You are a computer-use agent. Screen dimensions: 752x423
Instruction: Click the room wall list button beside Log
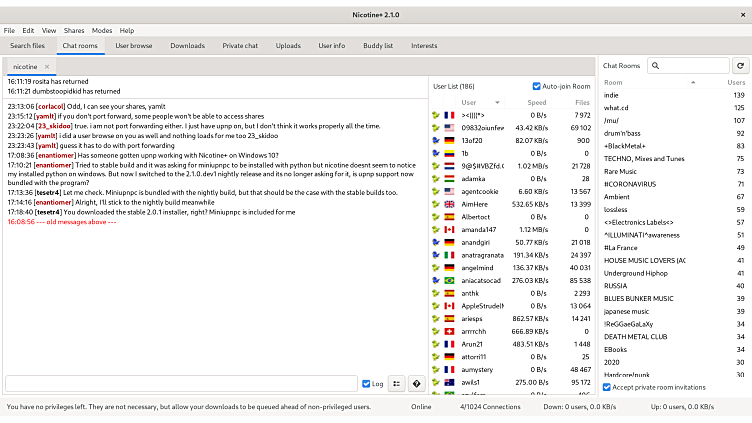click(396, 383)
